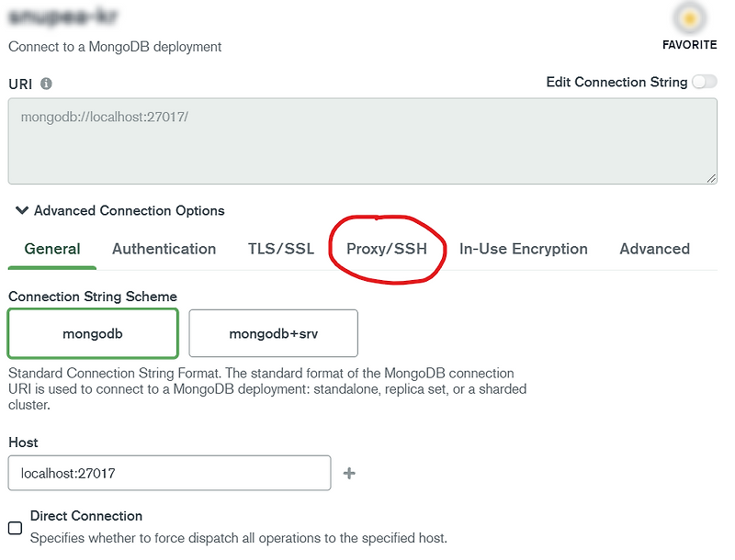Click the Advanced Connection Options label
Screen dimensions: 735x560
[x=130, y=211]
